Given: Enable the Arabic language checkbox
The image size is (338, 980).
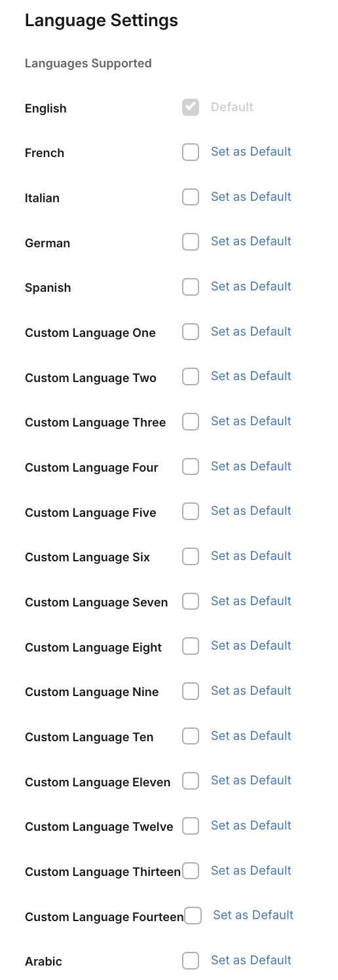Looking at the screenshot, I should (x=191, y=960).
